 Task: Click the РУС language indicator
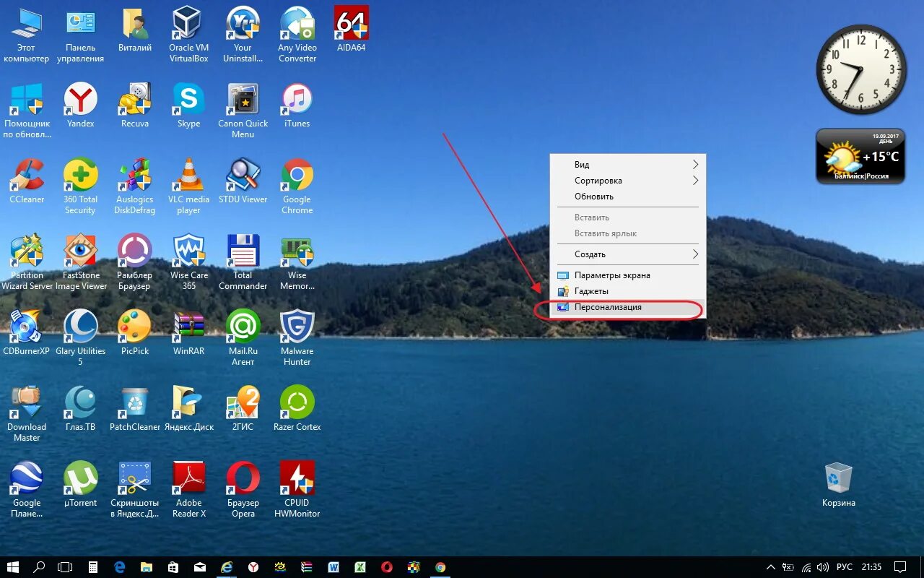pyautogui.click(x=845, y=568)
